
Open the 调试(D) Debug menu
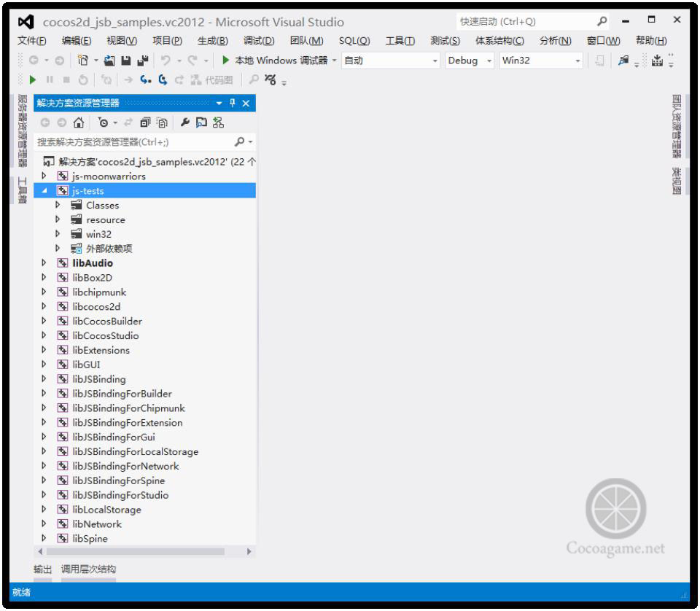[x=258, y=41]
